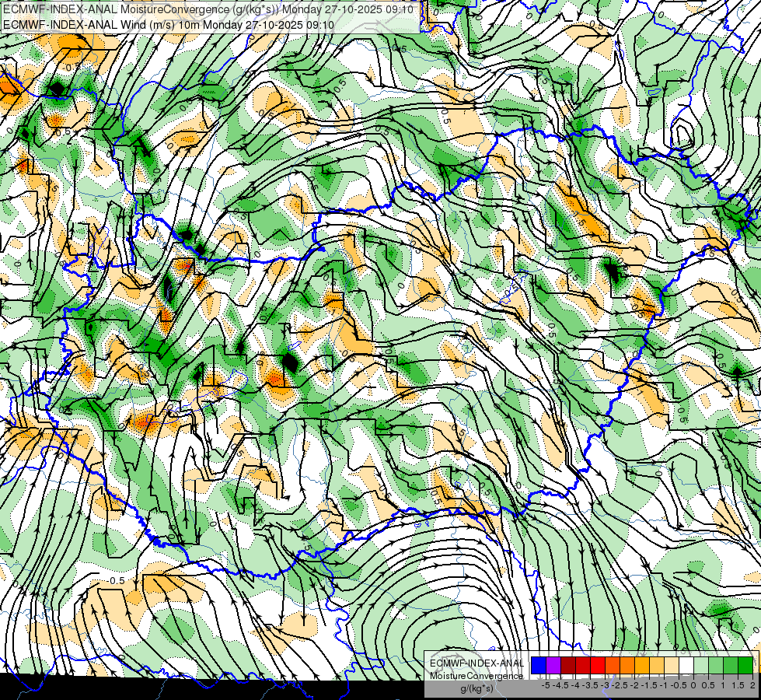761x700 pixels.
Task: Select the white legend swatch
Action: coord(686,665)
